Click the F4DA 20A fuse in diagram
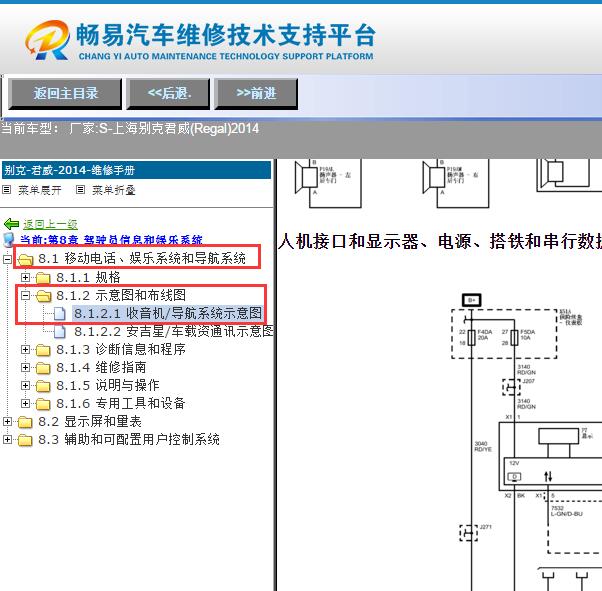602x591 pixels. pos(472,337)
